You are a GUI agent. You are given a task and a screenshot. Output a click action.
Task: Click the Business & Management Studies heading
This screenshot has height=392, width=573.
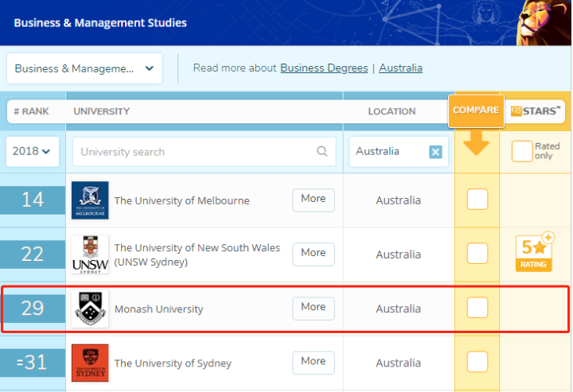click(100, 22)
